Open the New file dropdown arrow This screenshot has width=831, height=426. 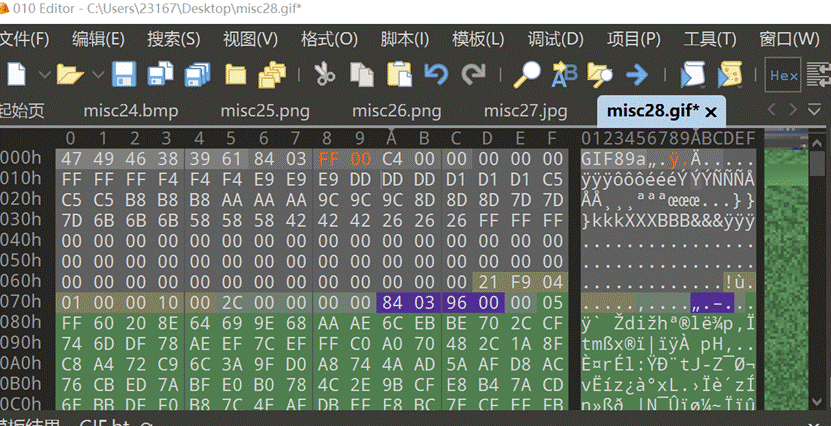click(x=45, y=75)
